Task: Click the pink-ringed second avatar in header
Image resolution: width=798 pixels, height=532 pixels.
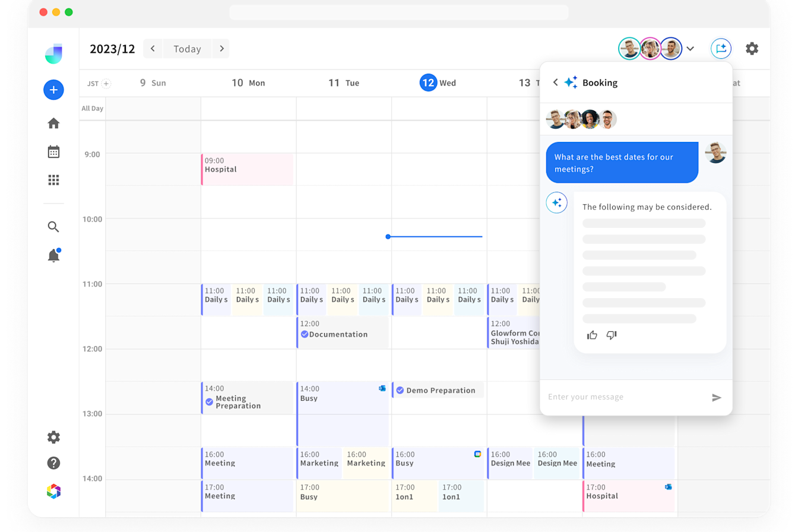Action: (650, 49)
